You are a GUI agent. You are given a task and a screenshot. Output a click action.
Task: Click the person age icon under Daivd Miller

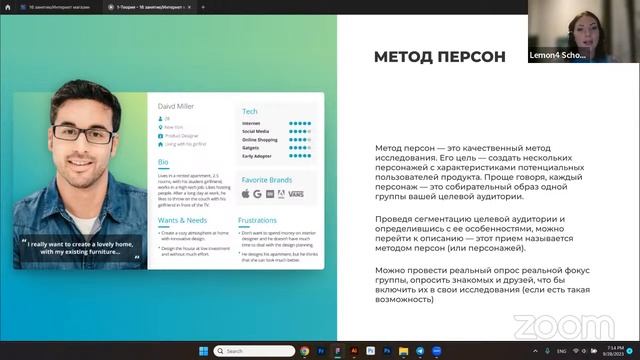click(160, 119)
